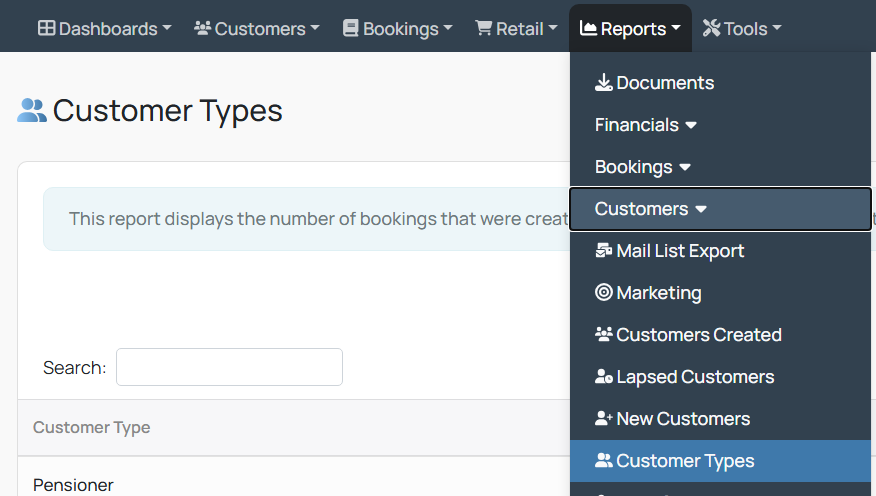Select Documents in Reports menu
Viewport: 876px width, 496px height.
[x=720, y=83]
